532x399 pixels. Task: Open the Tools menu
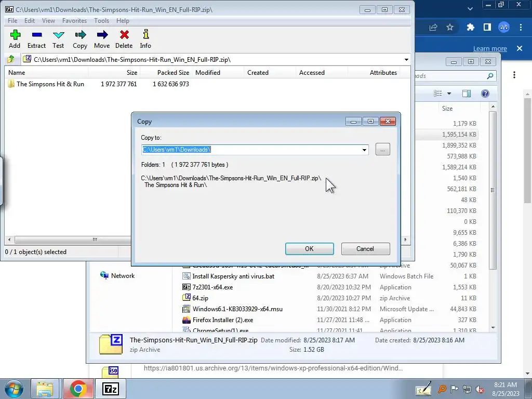tap(101, 21)
